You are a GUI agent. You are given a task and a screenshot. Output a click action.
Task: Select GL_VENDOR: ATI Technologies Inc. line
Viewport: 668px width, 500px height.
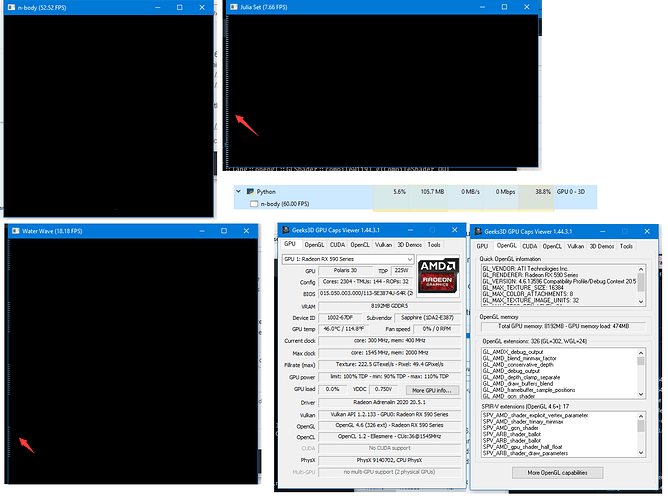[525, 269]
